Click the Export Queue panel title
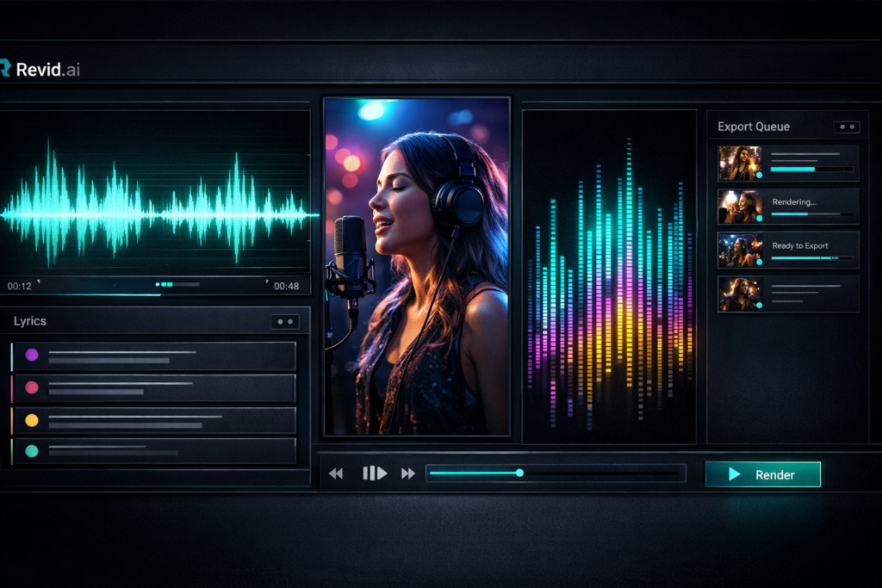Image resolution: width=882 pixels, height=588 pixels. (754, 127)
